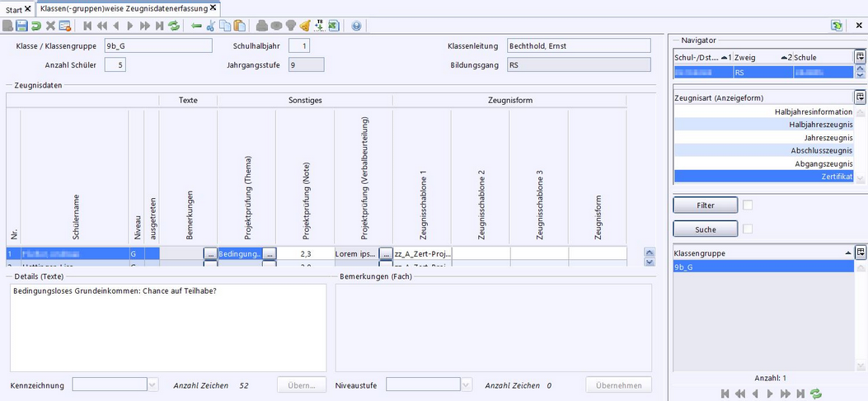
Task: Click the sort rows icon with green arrow
Action: (319, 26)
